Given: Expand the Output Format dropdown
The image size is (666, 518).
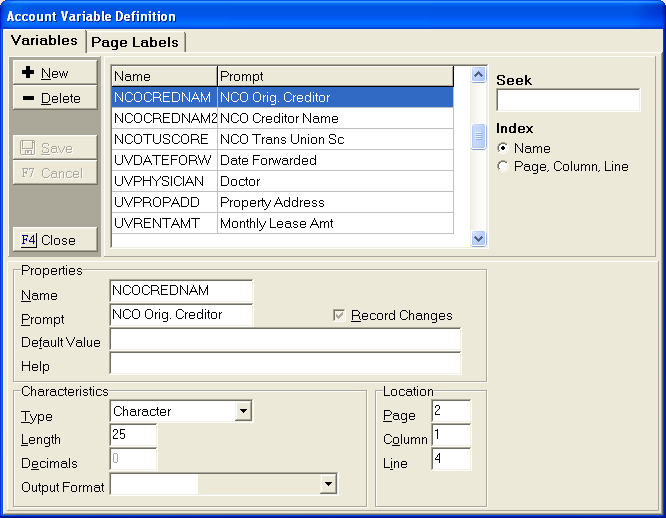Looking at the screenshot, I should [327, 485].
